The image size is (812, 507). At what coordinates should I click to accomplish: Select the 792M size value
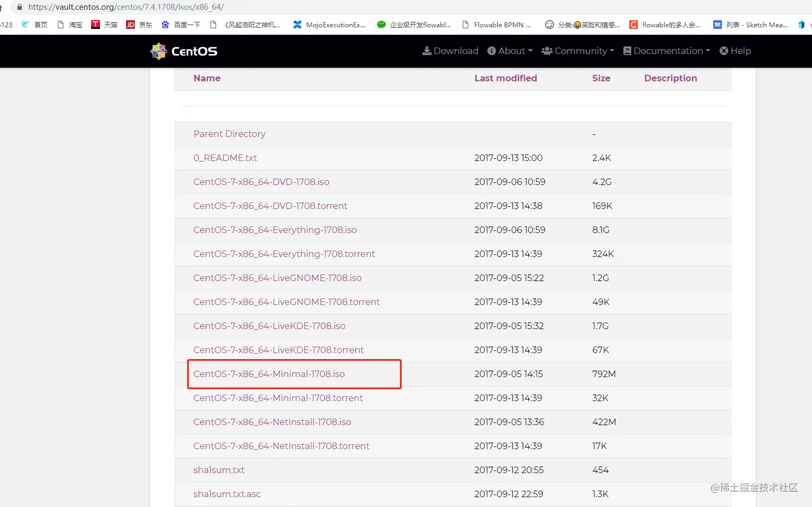click(x=604, y=374)
